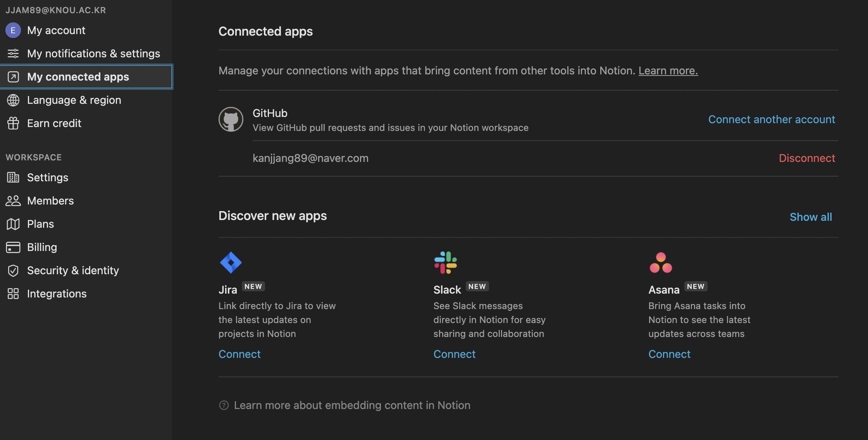Viewport: 868px width, 440px height.
Task: Click the Earn credit gift icon
Action: [x=13, y=123]
